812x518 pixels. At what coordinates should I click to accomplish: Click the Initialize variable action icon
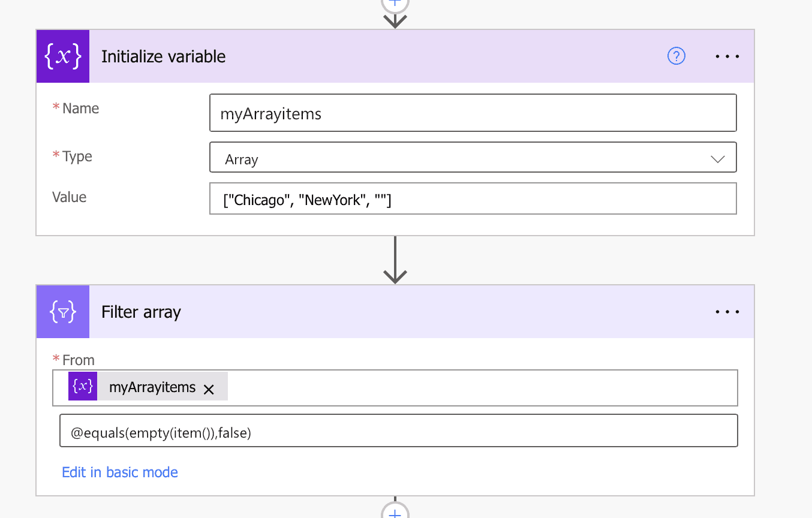62,56
